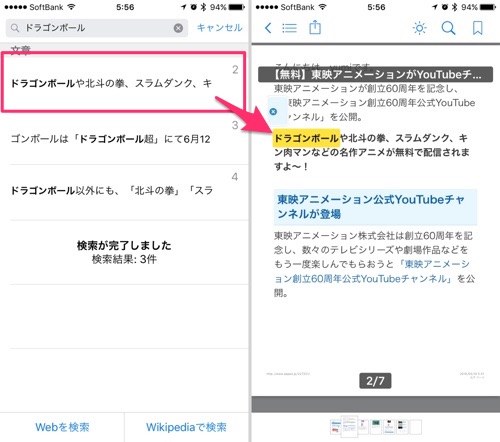Open search result 2 mentioning 北斗の拳、スラムダンク
This screenshot has width=500, height=442.
click(x=123, y=82)
